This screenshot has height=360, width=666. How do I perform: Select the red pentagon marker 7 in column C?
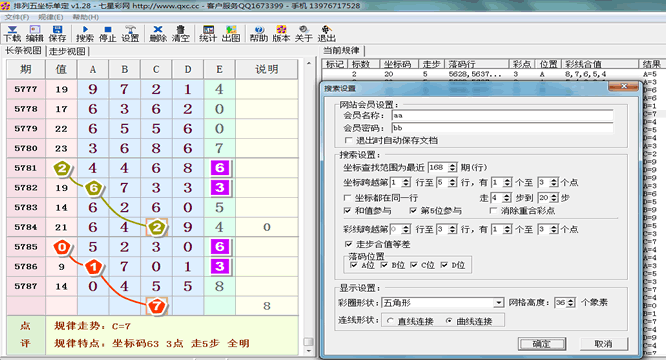pyautogui.click(x=156, y=306)
